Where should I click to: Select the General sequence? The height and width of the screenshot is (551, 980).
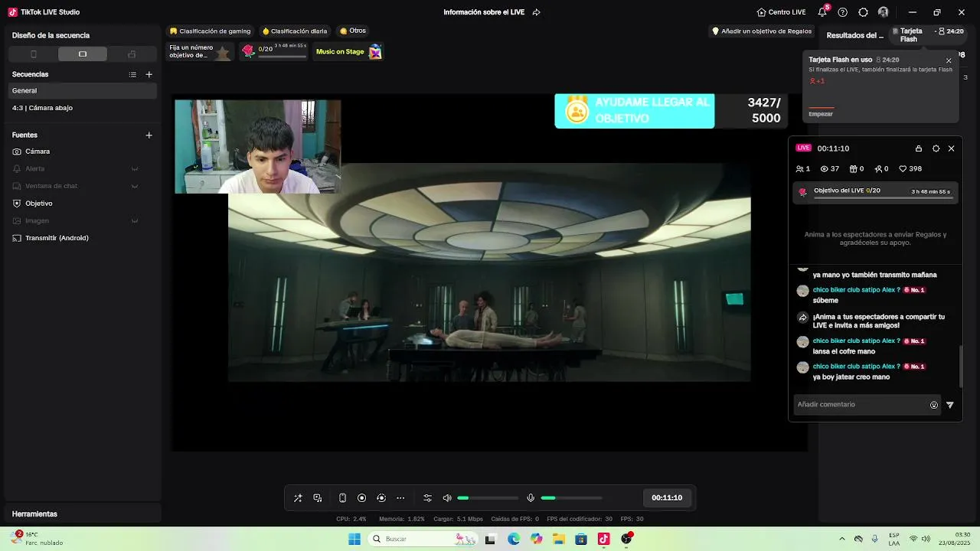(83, 90)
